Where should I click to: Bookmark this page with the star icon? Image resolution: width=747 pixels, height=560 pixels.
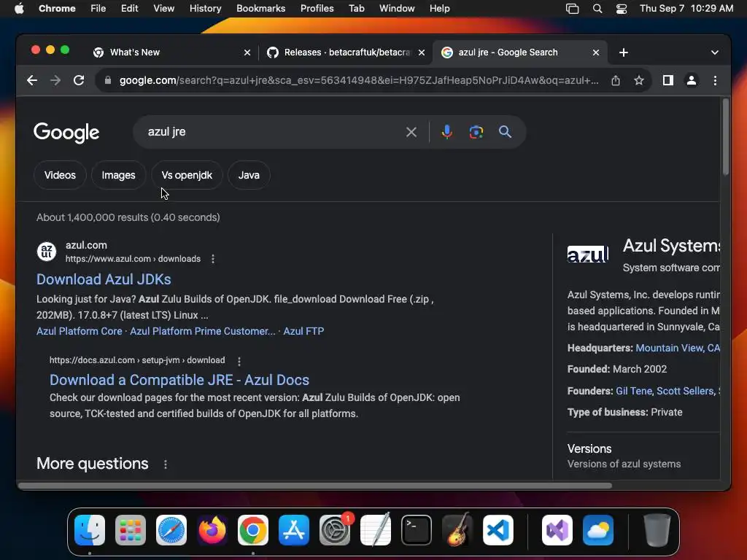639,80
